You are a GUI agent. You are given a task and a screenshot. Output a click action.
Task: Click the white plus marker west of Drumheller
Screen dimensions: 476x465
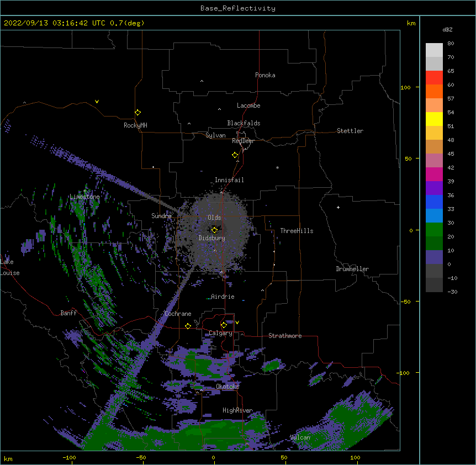click(338, 207)
